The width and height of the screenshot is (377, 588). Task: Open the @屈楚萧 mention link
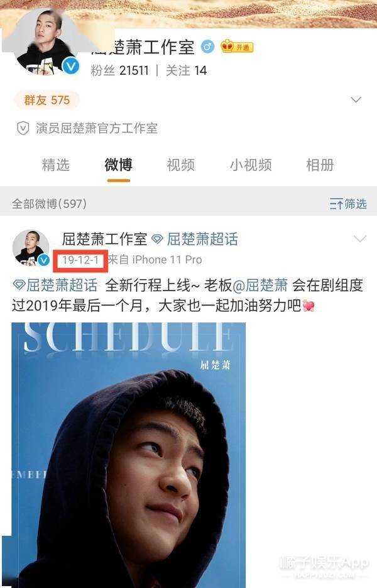[260, 286]
